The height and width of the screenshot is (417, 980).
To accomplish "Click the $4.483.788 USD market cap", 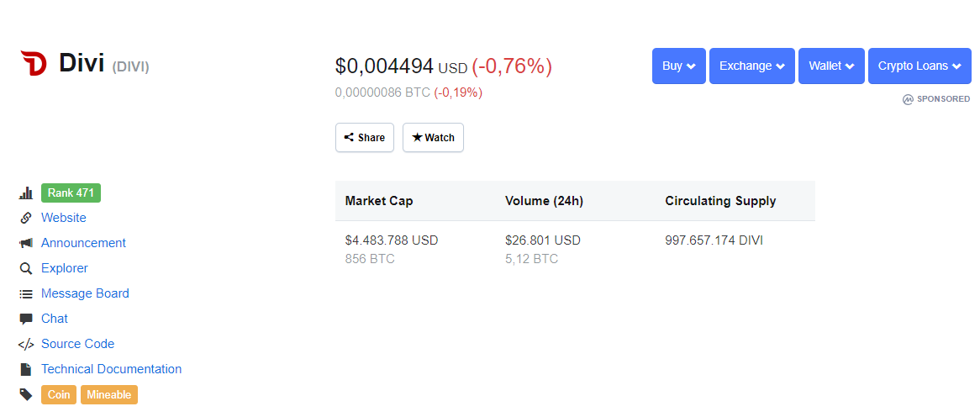I will [392, 240].
